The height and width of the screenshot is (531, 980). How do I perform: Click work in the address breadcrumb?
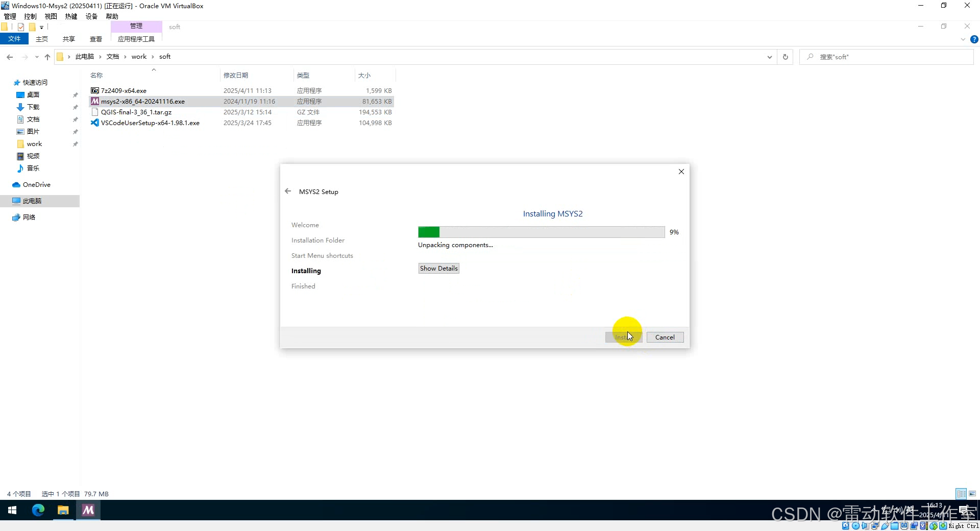coord(139,57)
